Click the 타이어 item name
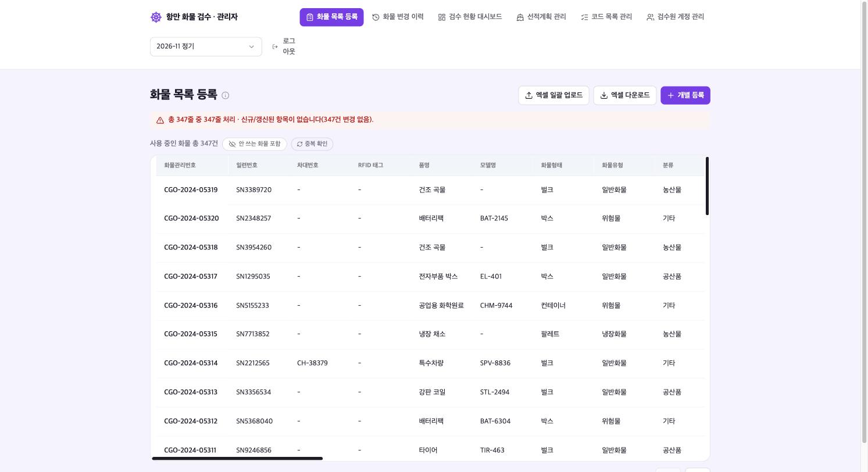Screen dimensions: 868x472 click(428, 450)
